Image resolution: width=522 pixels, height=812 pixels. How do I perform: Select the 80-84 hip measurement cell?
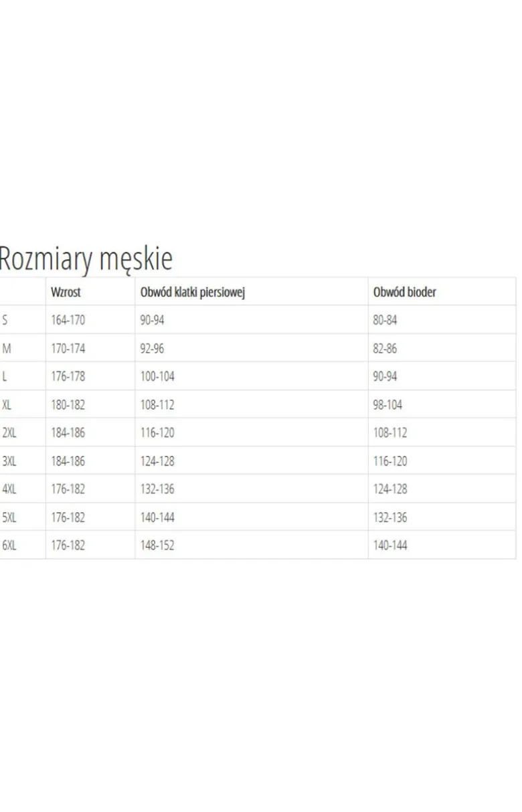(385, 320)
